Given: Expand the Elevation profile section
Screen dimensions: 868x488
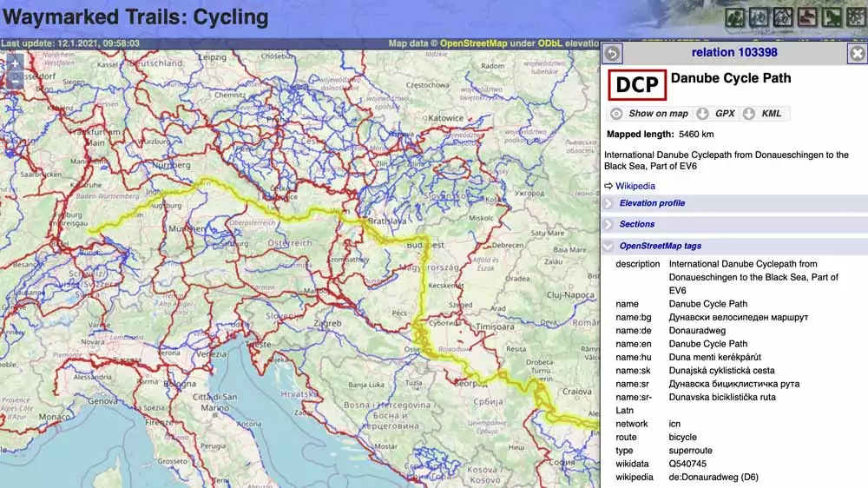Looking at the screenshot, I should coord(734,203).
